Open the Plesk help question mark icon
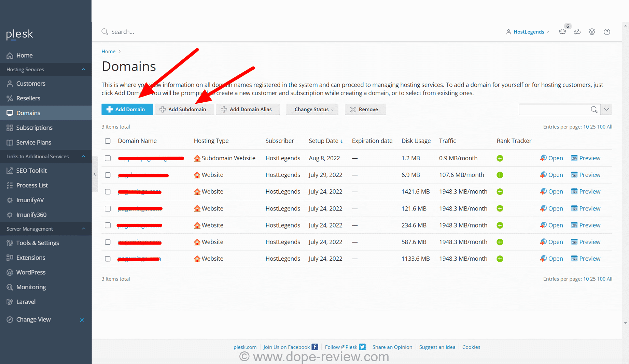The image size is (629, 364). [x=607, y=32]
